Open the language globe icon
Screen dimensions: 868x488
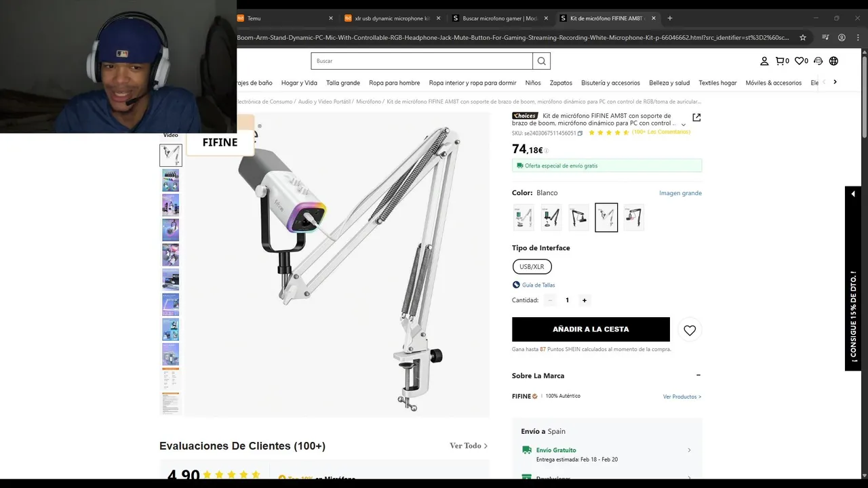click(833, 61)
